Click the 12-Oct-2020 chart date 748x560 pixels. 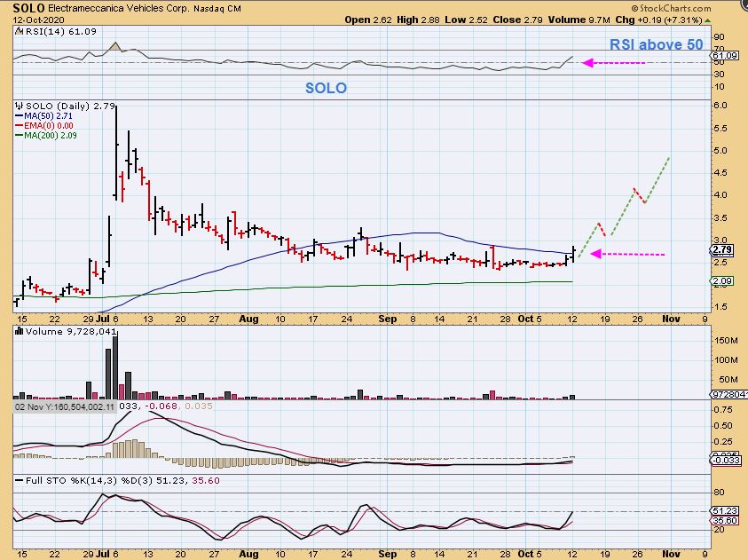point(39,20)
